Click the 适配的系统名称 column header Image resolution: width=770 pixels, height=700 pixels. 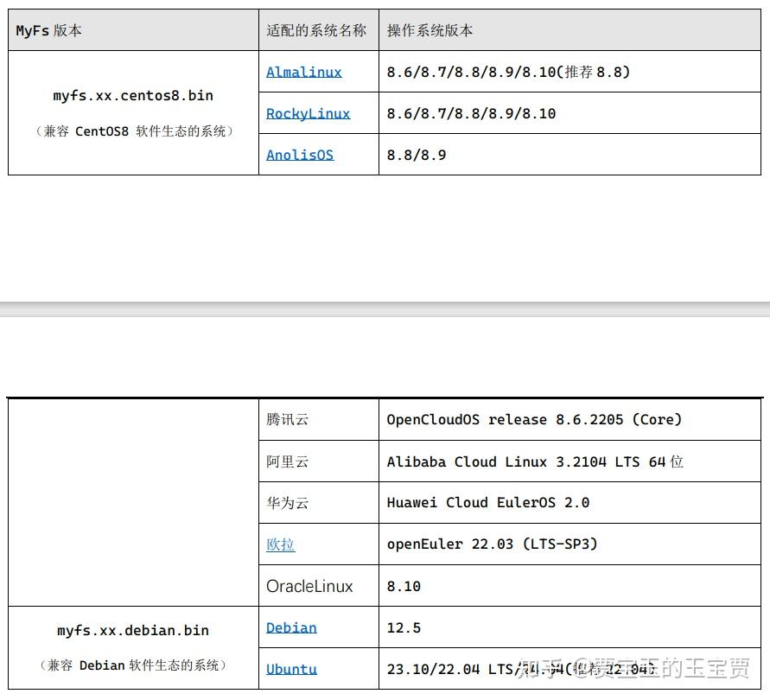point(319,30)
